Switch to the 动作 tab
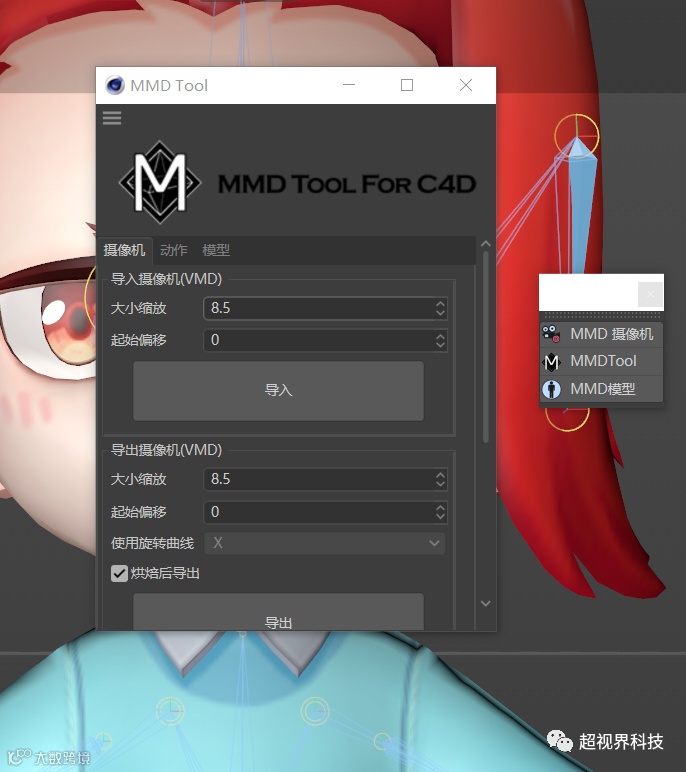686x772 pixels. point(174,250)
